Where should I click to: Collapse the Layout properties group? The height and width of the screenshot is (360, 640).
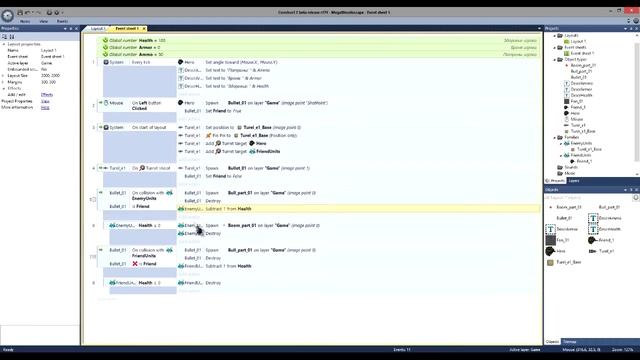[4, 44]
